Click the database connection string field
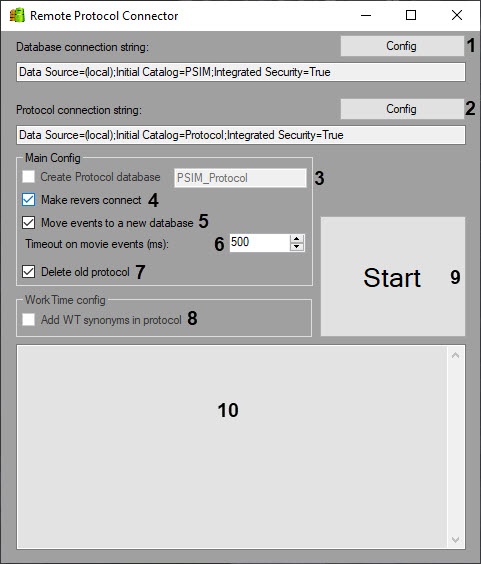Image resolution: width=481 pixels, height=564 pixels. (241, 72)
